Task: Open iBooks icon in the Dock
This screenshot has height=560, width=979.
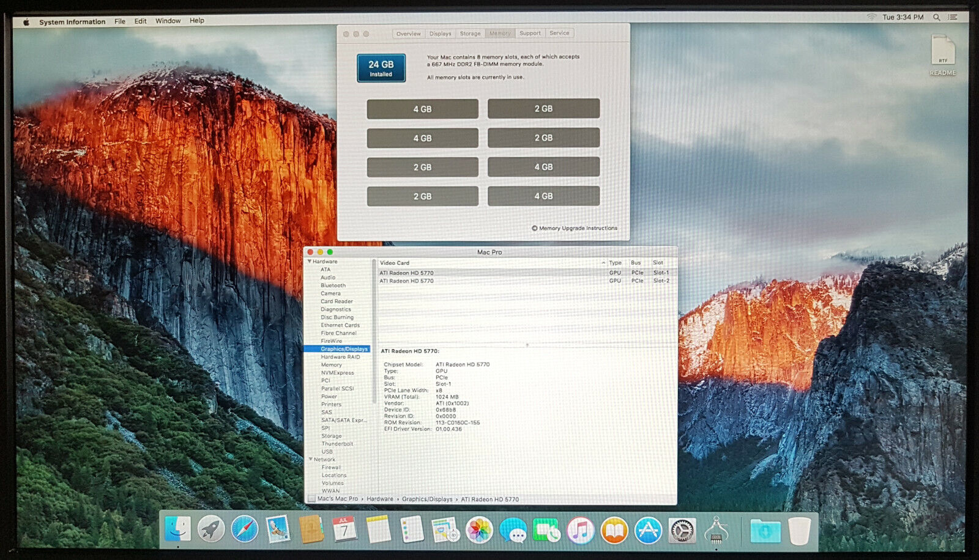Action: tap(614, 529)
